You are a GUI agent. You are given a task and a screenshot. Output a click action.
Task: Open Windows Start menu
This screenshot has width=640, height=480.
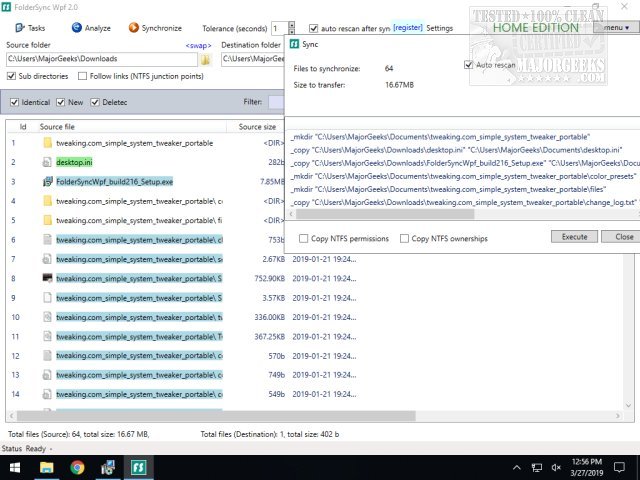point(15,467)
